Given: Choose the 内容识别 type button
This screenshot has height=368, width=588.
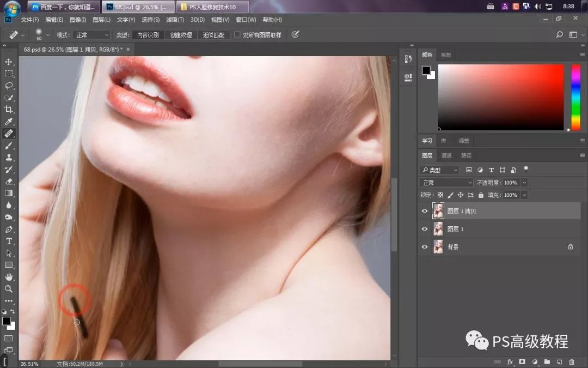Looking at the screenshot, I should coord(148,35).
